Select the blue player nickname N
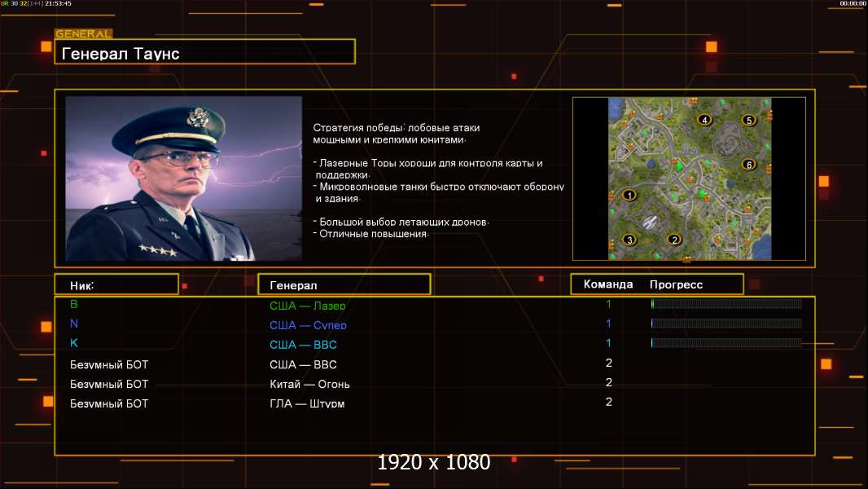Viewport: 868px width, 489px height. point(73,324)
